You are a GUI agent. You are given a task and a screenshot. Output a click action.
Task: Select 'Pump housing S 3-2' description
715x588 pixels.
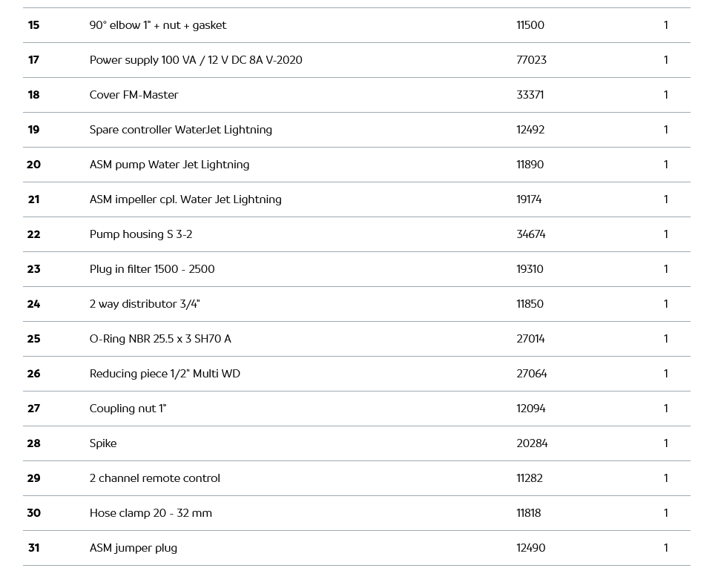tap(141, 234)
